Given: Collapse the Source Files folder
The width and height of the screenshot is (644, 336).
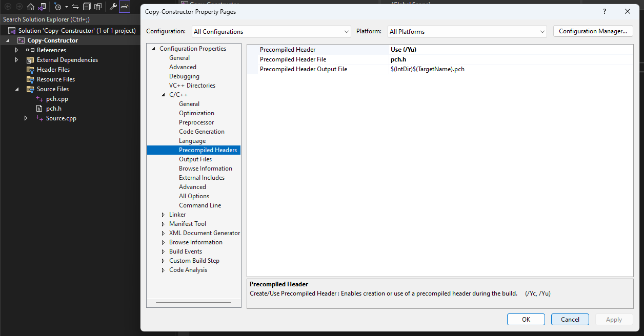Looking at the screenshot, I should tap(17, 89).
